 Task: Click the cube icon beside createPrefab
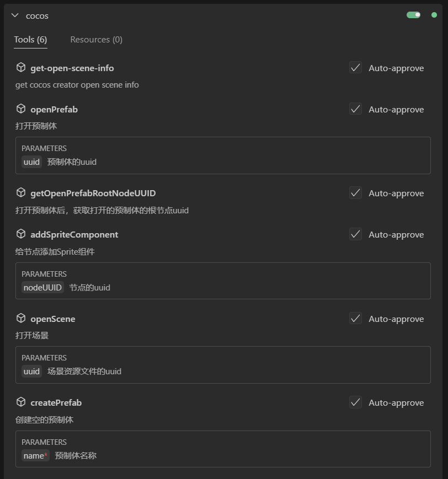tap(21, 402)
